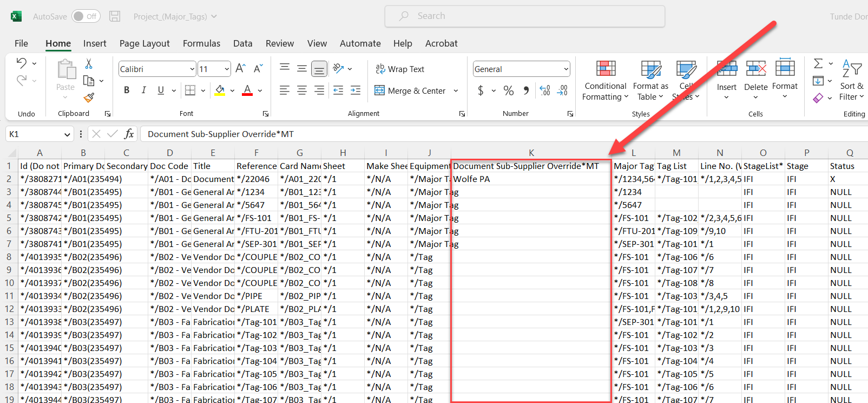Select column K header
Screen dimensions: 868x403
point(531,153)
